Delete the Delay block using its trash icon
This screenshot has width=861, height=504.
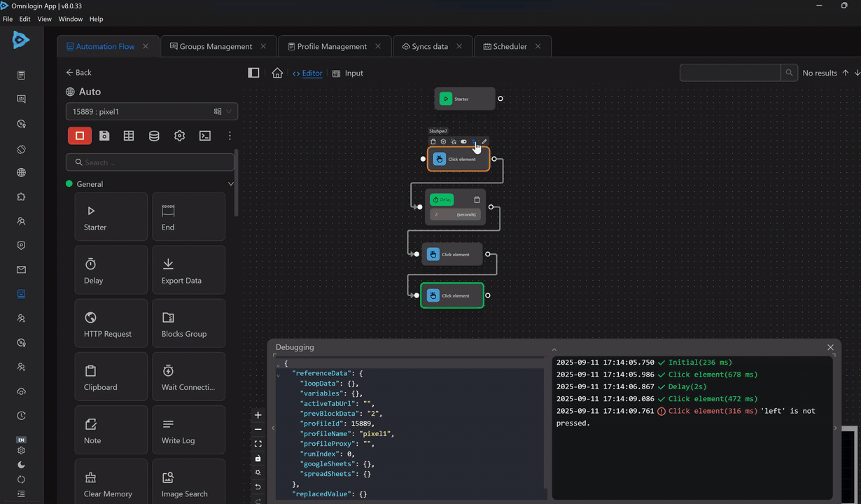477,199
